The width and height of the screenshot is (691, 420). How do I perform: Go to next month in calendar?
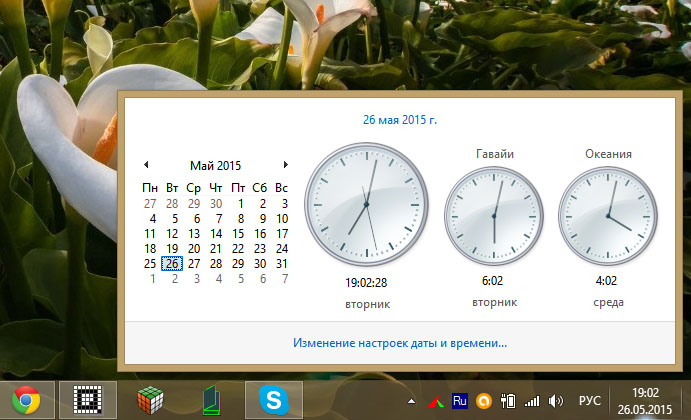[286, 165]
